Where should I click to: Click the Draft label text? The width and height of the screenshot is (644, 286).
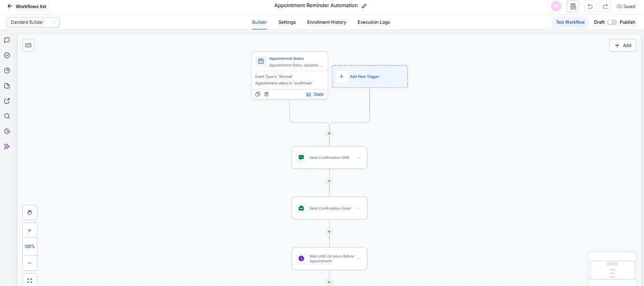[x=599, y=22]
